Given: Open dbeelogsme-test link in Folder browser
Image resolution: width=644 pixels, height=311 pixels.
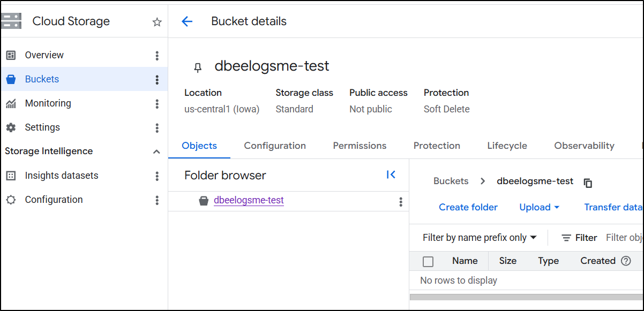Looking at the screenshot, I should pyautogui.click(x=249, y=200).
